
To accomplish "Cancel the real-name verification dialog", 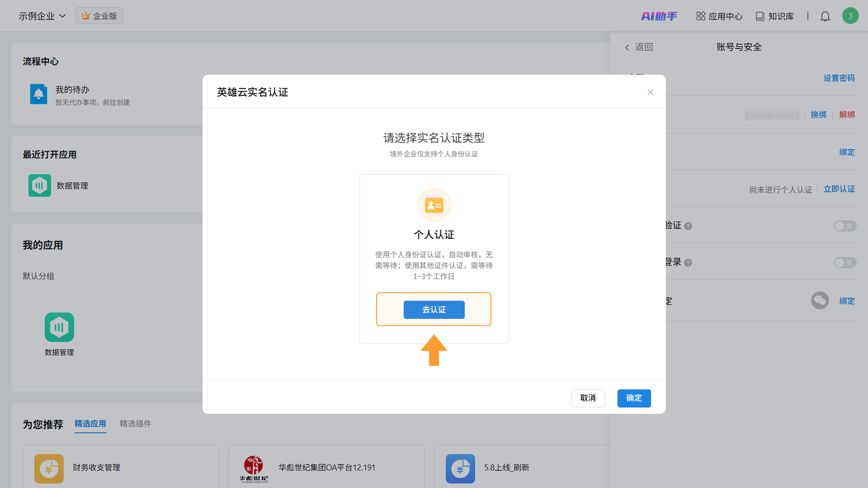I will coord(588,398).
